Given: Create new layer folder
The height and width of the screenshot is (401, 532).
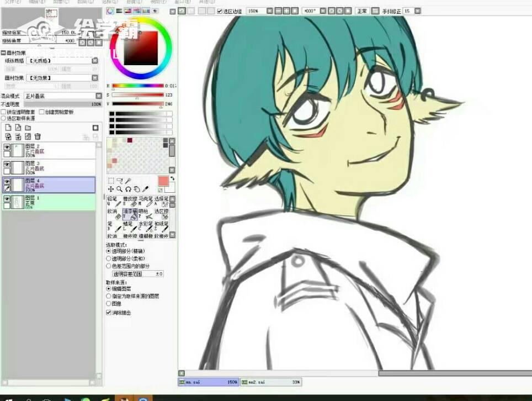Looking at the screenshot, I should [28, 128].
